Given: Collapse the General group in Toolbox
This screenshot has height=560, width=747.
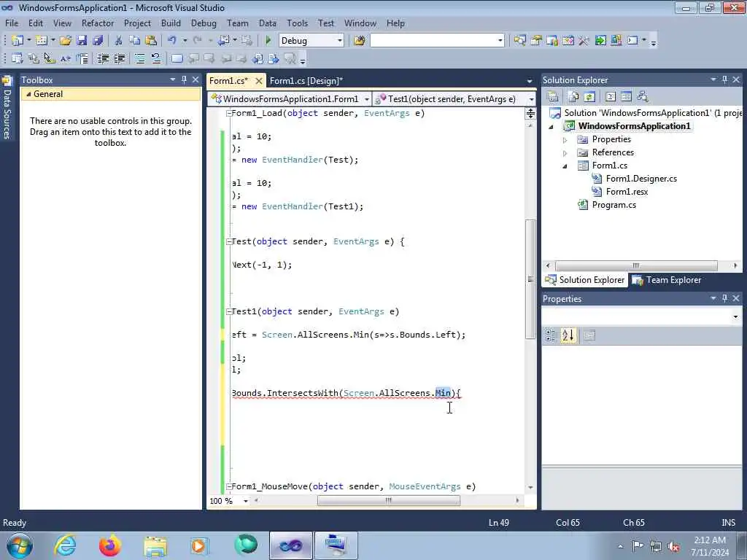Looking at the screenshot, I should click(28, 94).
